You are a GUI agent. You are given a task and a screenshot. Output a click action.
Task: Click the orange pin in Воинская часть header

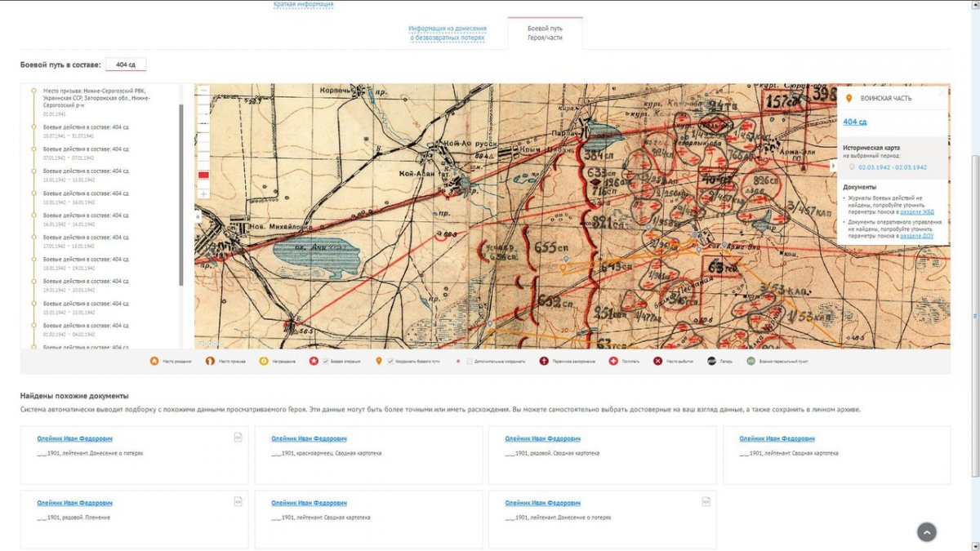pyautogui.click(x=849, y=99)
